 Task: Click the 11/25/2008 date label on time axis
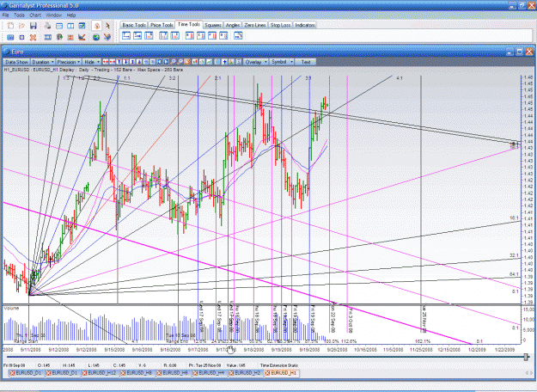coord(421,350)
